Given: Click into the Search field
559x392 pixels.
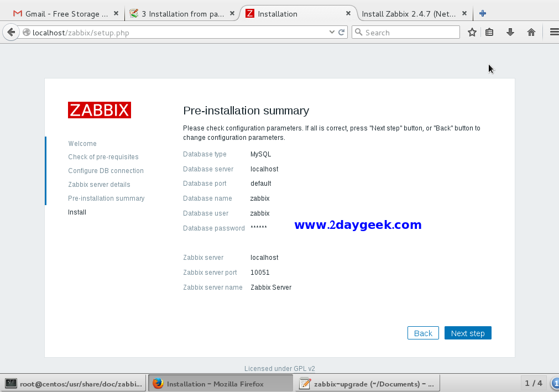Looking at the screenshot, I should click(406, 33).
